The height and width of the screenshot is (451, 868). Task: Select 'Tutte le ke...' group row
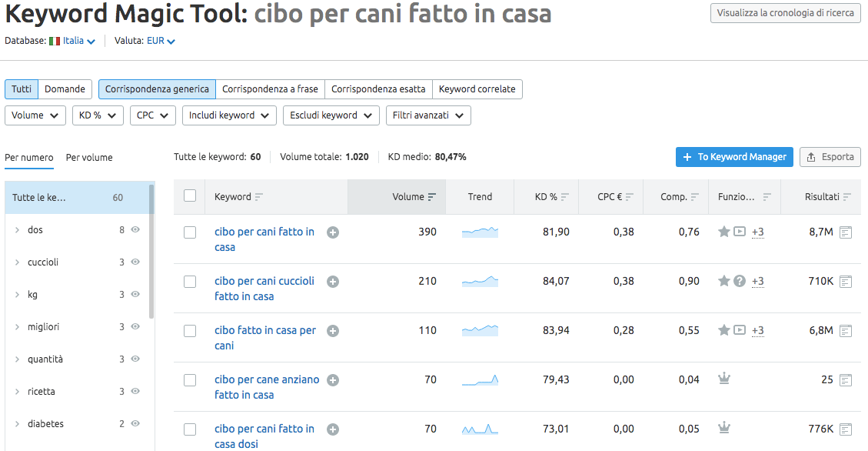tap(78, 197)
